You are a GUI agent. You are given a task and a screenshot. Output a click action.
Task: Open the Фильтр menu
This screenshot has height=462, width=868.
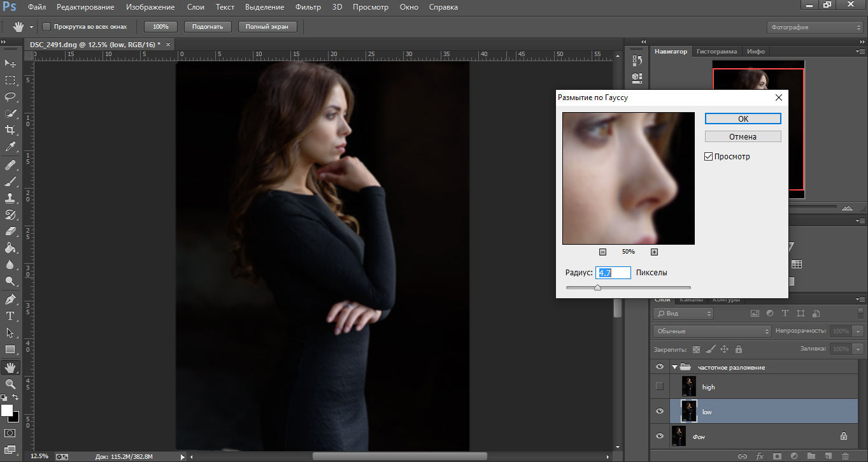click(308, 7)
